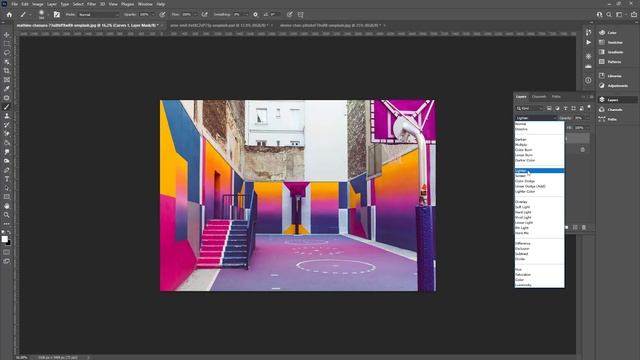Click the foreground color swatch
The width and height of the screenshot is (640, 360).
point(4,239)
